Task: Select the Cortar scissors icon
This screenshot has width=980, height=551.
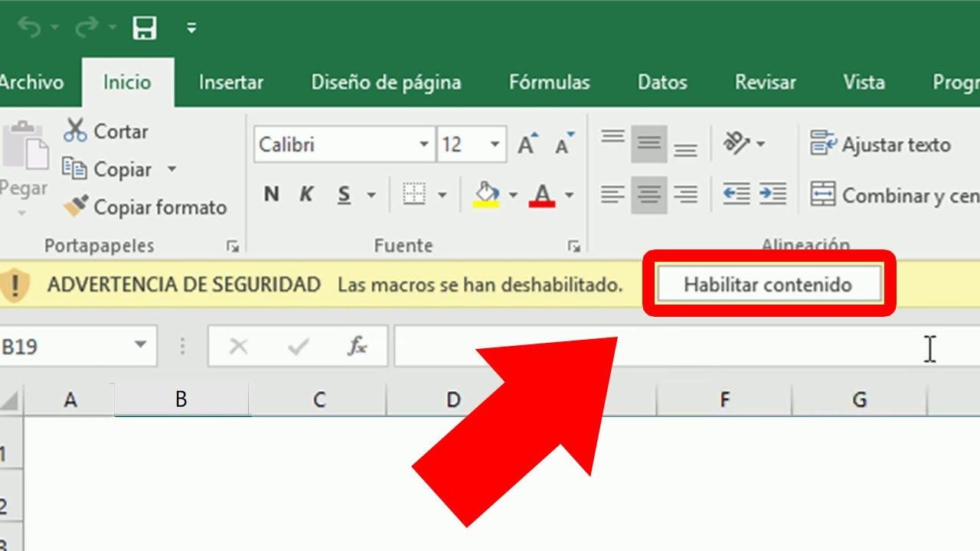Action: click(77, 131)
